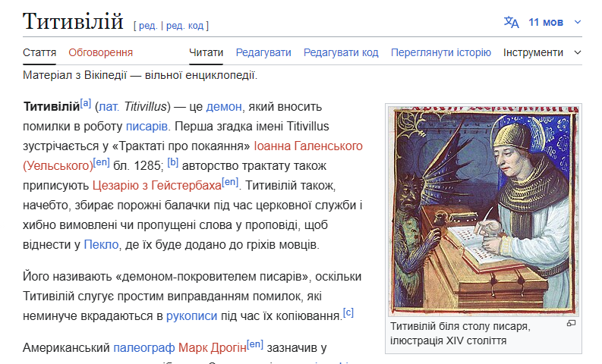
Task: Click the [en] link after Дрогін
Action: (255, 344)
